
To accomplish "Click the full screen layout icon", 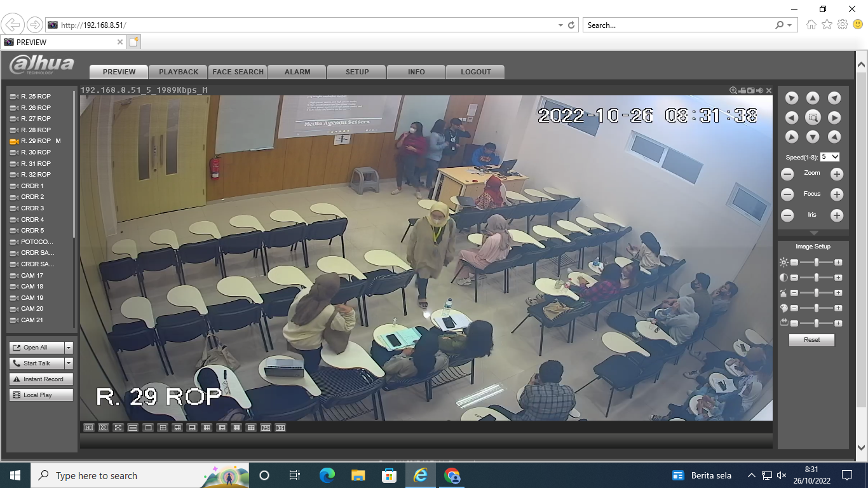I will point(118,428).
